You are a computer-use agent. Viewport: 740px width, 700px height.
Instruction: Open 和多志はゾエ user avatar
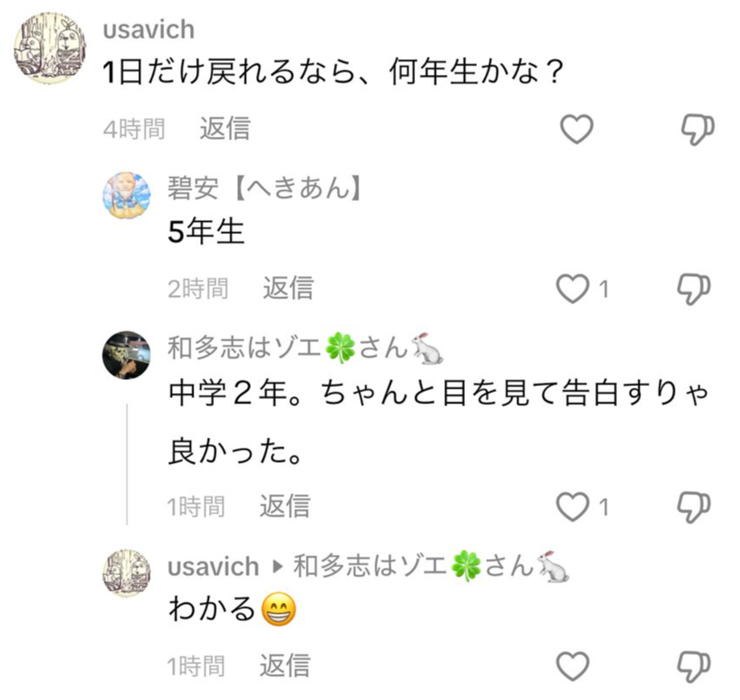pyautogui.click(x=126, y=355)
